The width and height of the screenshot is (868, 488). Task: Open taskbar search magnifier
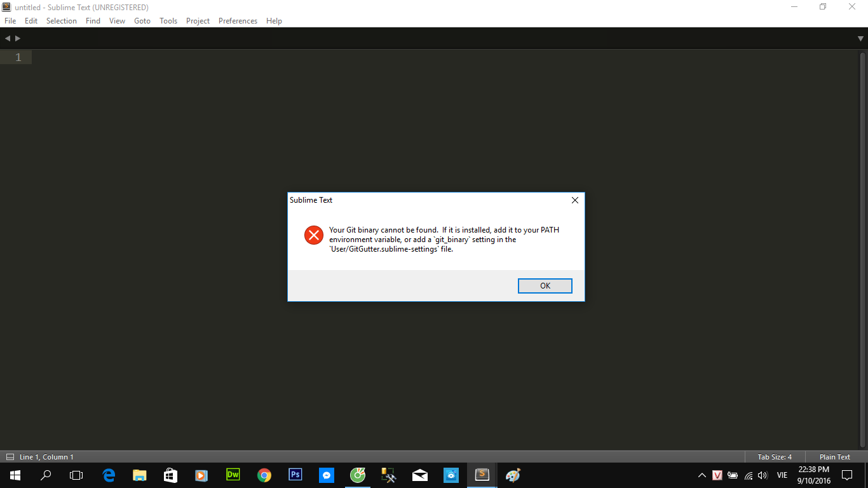[x=46, y=475]
